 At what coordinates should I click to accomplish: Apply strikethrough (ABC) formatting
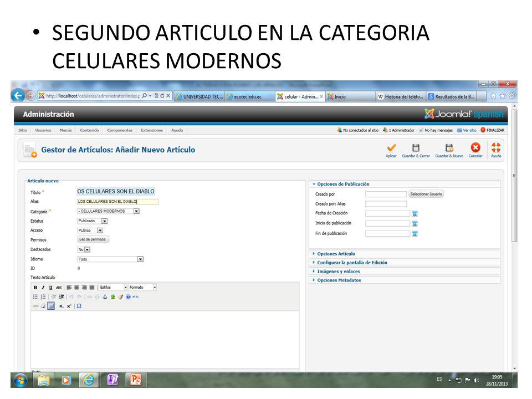pos(59,288)
